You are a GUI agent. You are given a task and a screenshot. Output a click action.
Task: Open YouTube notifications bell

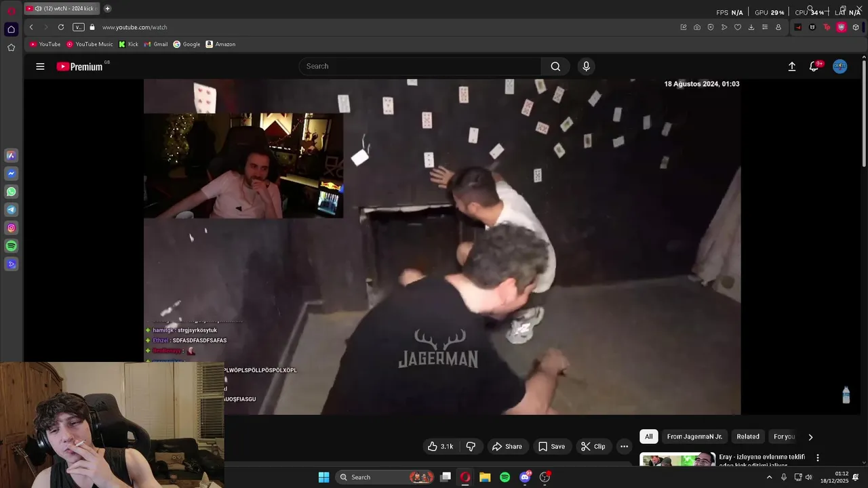(814, 66)
